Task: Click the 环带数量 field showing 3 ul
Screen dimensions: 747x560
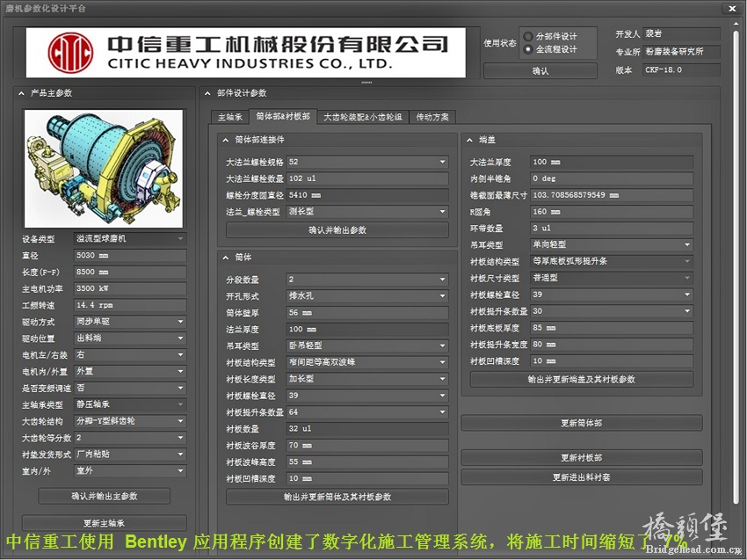Action: [612, 229]
